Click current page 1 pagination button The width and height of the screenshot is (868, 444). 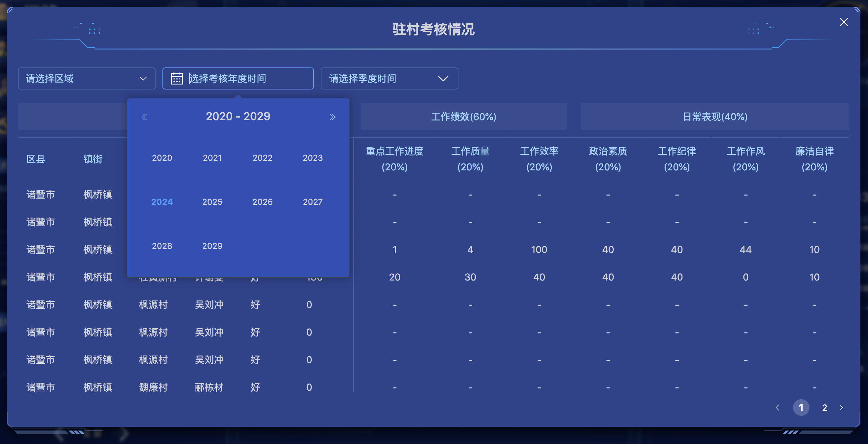click(x=801, y=408)
